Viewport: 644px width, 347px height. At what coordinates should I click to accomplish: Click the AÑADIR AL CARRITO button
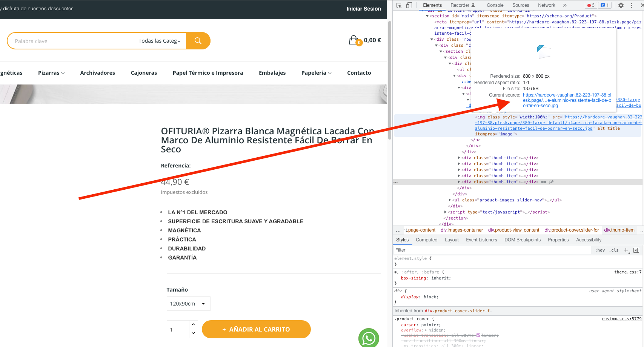256,329
